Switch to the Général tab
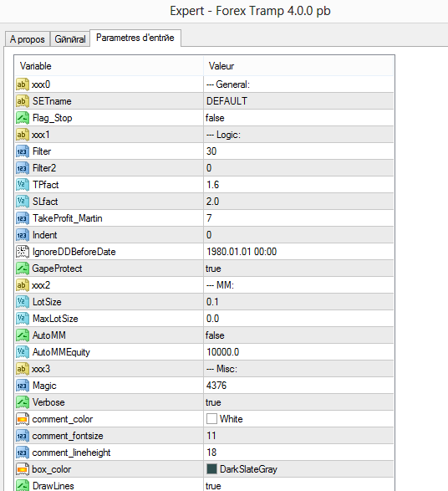 pos(70,39)
